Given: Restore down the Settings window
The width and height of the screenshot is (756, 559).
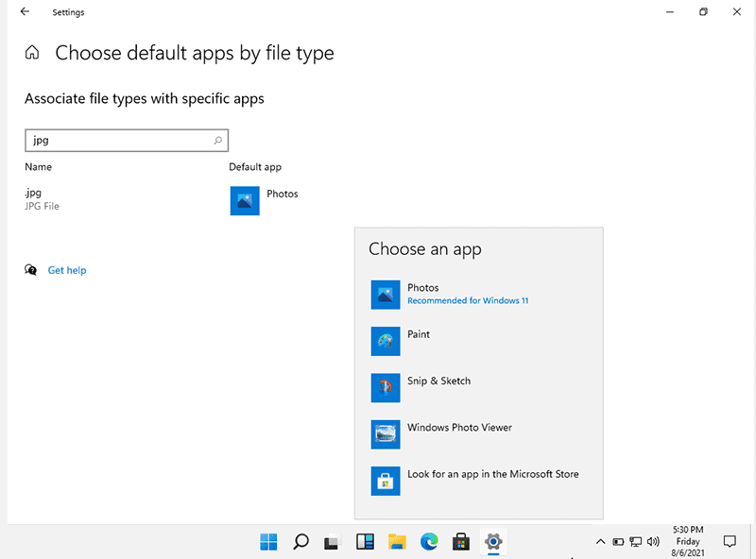Looking at the screenshot, I should click(x=703, y=11).
